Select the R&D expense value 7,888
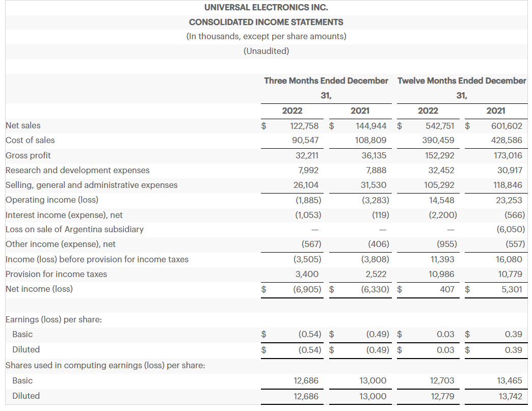Image resolution: width=532 pixels, height=411 pixels. coord(376,170)
